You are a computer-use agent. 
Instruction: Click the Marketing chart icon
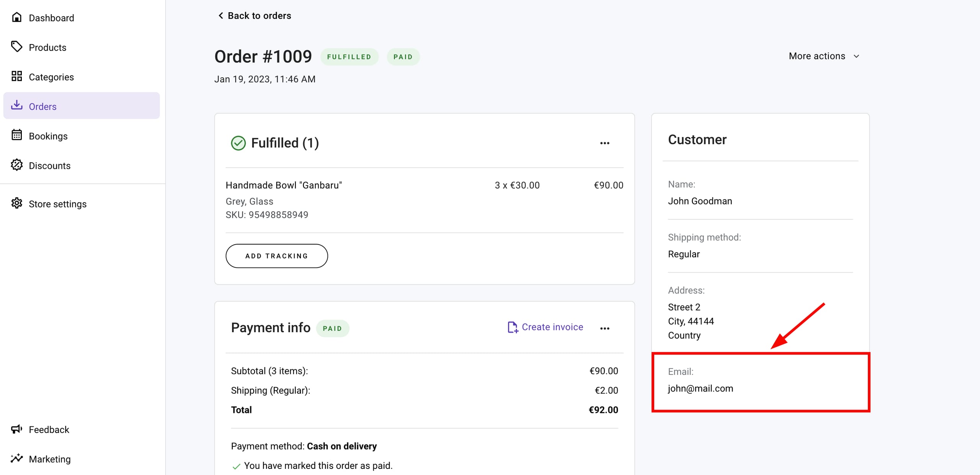(16, 458)
